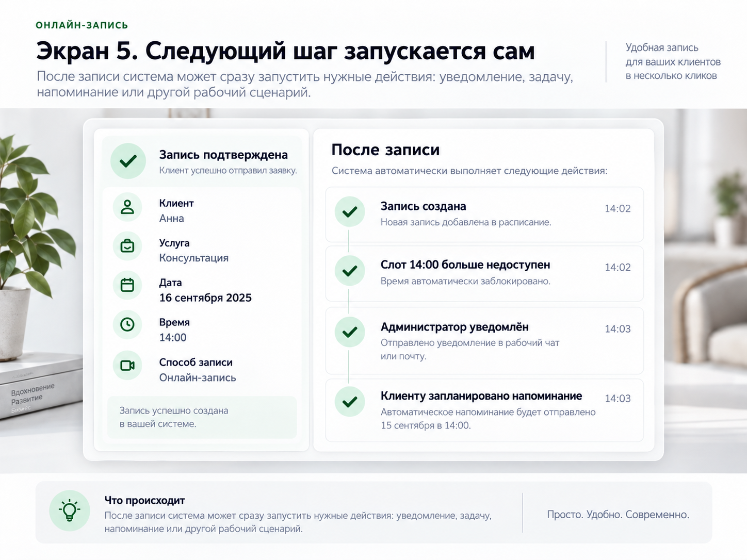Click the person icon next to "Клиент"
The image size is (747, 560).
coord(127,207)
